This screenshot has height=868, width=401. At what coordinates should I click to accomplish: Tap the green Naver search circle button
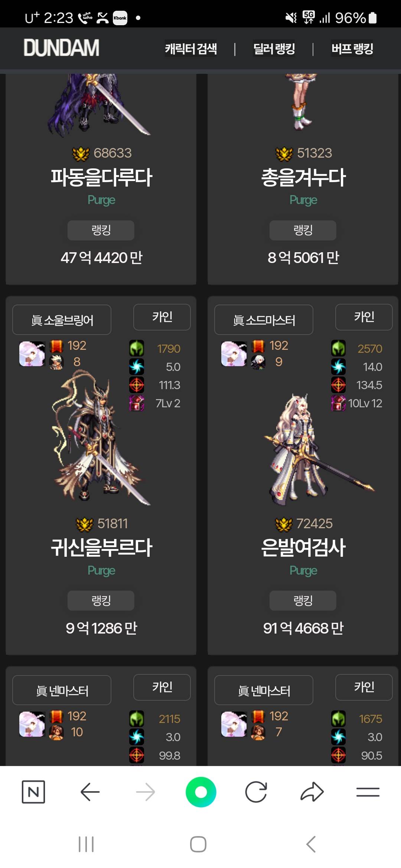tap(201, 792)
